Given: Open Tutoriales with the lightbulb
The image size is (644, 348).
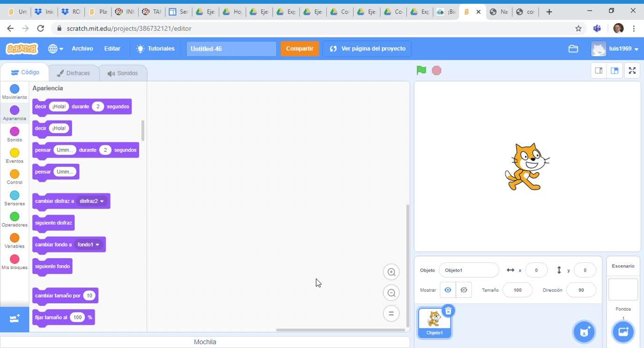Looking at the screenshot, I should (155, 49).
